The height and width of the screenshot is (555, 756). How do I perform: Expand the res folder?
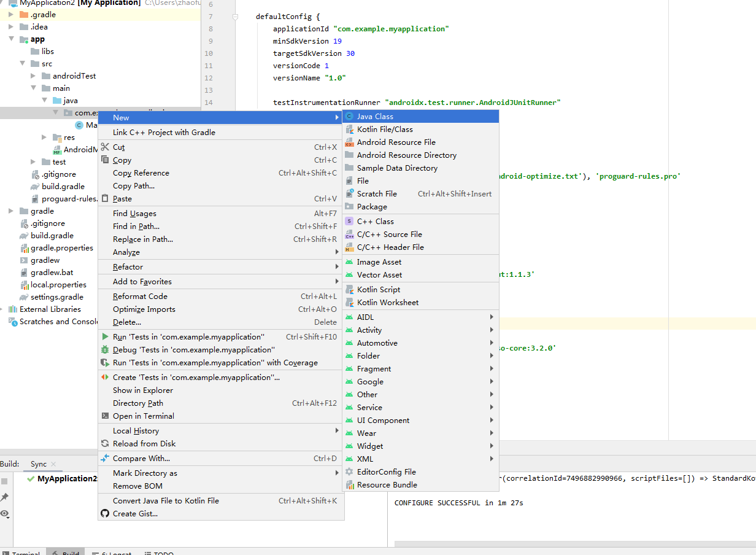pyautogui.click(x=44, y=137)
